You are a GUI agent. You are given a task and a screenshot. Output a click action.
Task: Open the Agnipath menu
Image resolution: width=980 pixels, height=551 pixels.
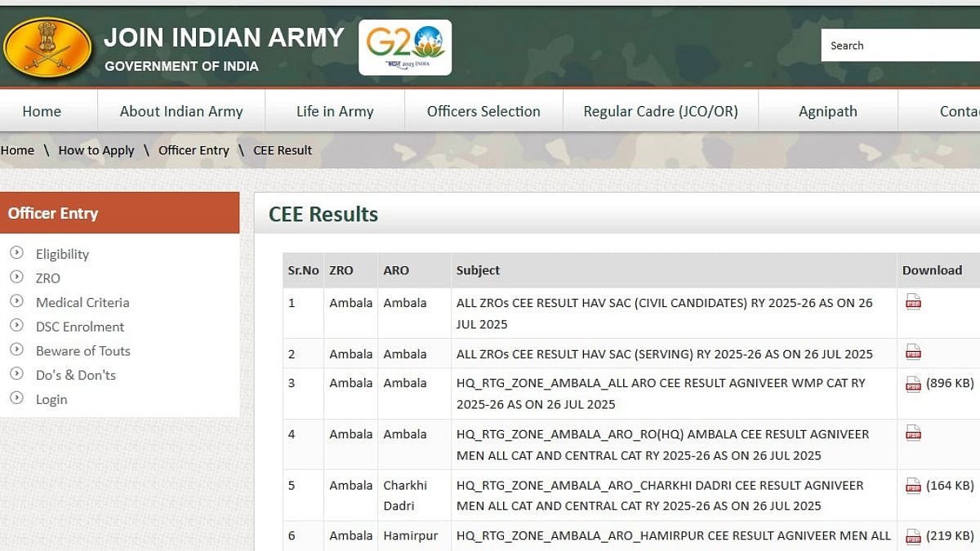[827, 111]
